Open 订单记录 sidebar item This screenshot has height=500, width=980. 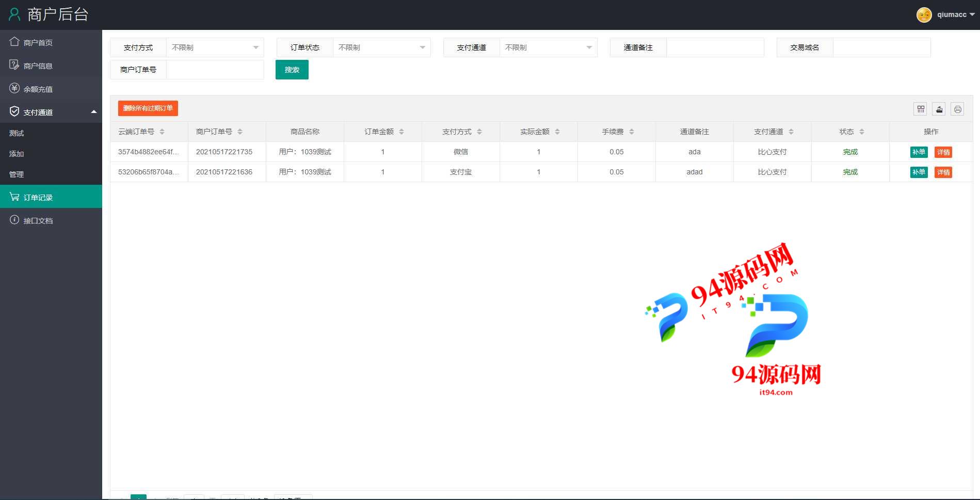click(x=51, y=197)
